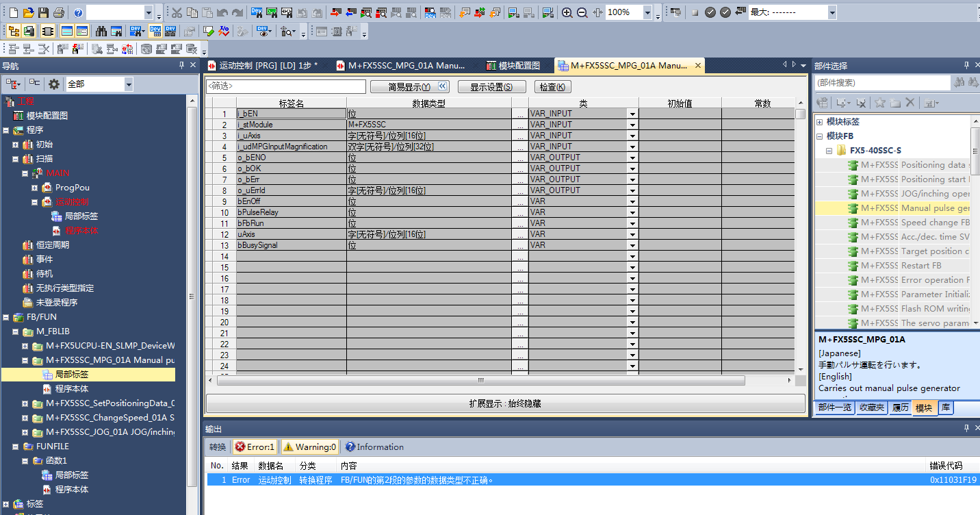Open class dropdown for i_bEN row
Viewport: 980px width, 515px height.
pos(632,114)
